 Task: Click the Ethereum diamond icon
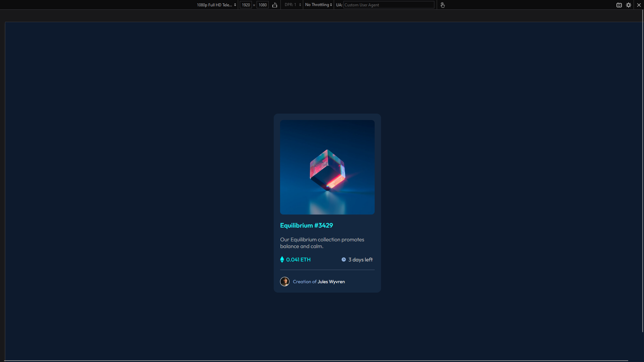coord(282,259)
